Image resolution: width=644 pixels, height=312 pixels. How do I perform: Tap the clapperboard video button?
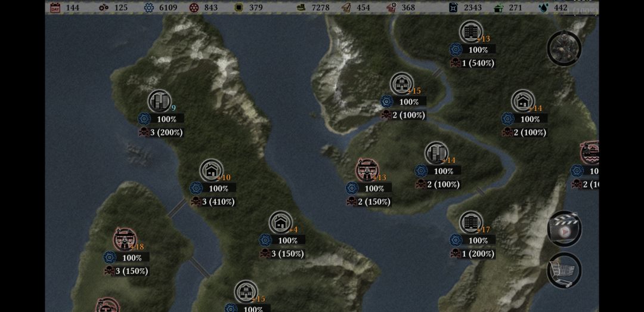point(564,229)
